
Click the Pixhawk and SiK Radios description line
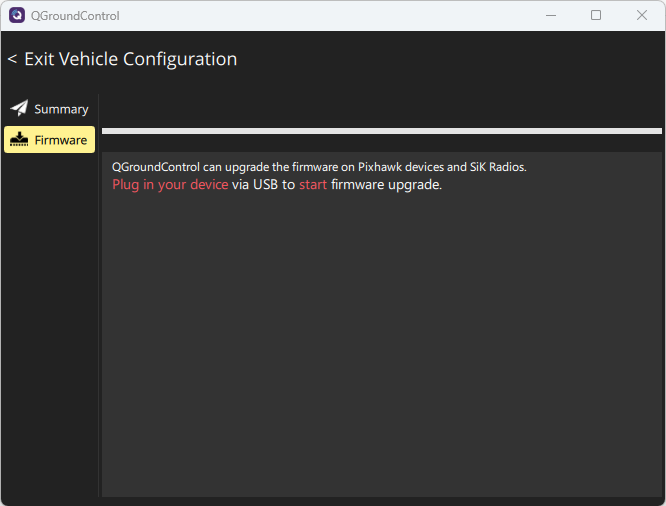point(319,167)
